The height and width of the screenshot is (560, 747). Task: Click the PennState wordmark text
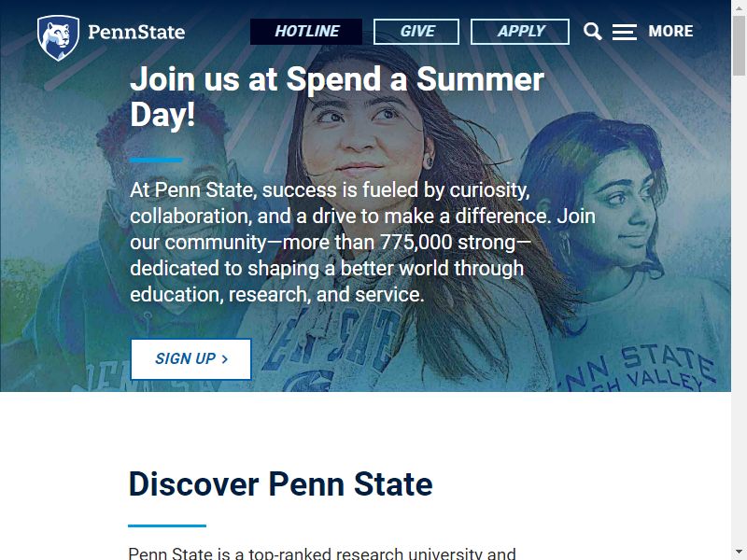[x=136, y=33]
